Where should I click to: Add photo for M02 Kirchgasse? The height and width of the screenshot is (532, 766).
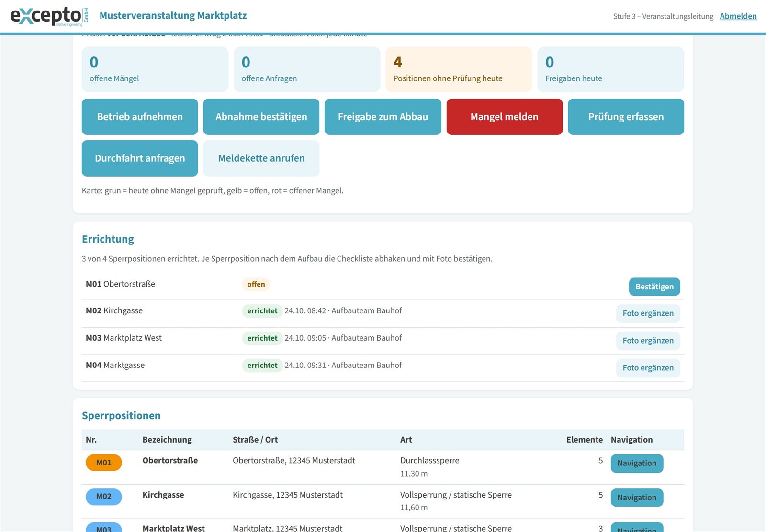648,313
